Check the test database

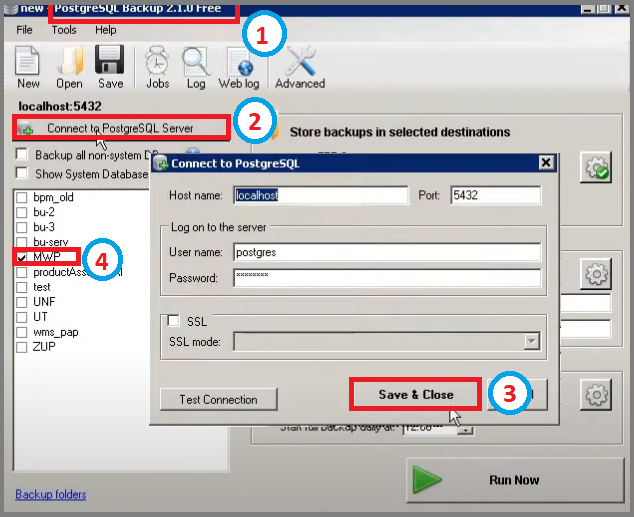(x=21, y=287)
